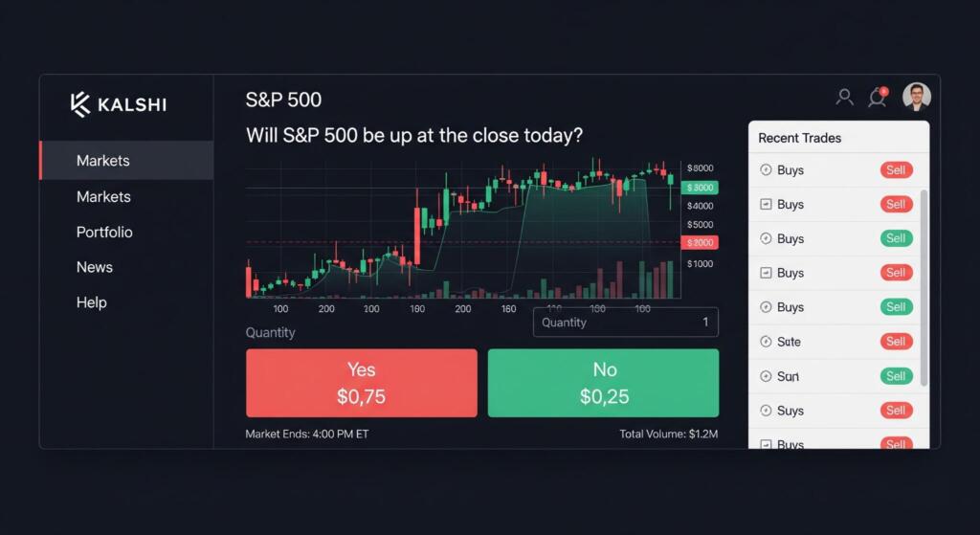Open the Help sidebar item
Viewport: 980px width, 535px height.
[x=91, y=302]
